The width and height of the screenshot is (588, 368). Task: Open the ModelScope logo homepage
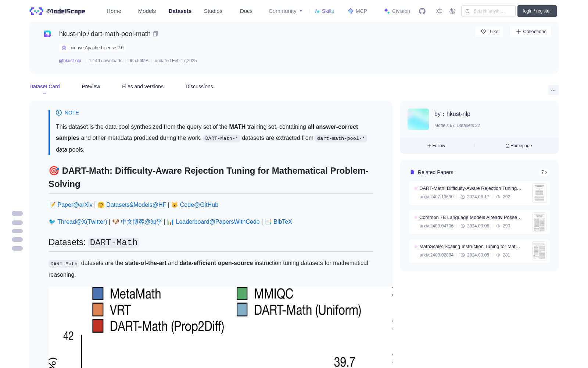58,11
